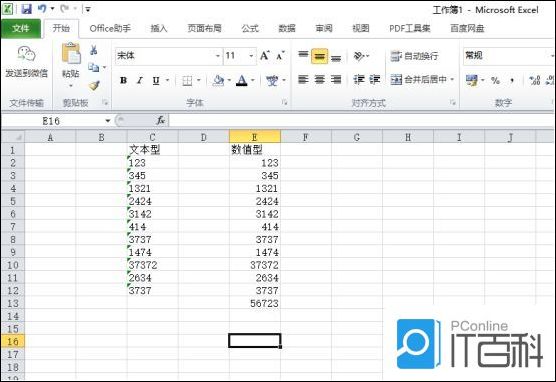Select column C header
Image resolution: width=556 pixels, height=382 pixels.
tap(152, 137)
